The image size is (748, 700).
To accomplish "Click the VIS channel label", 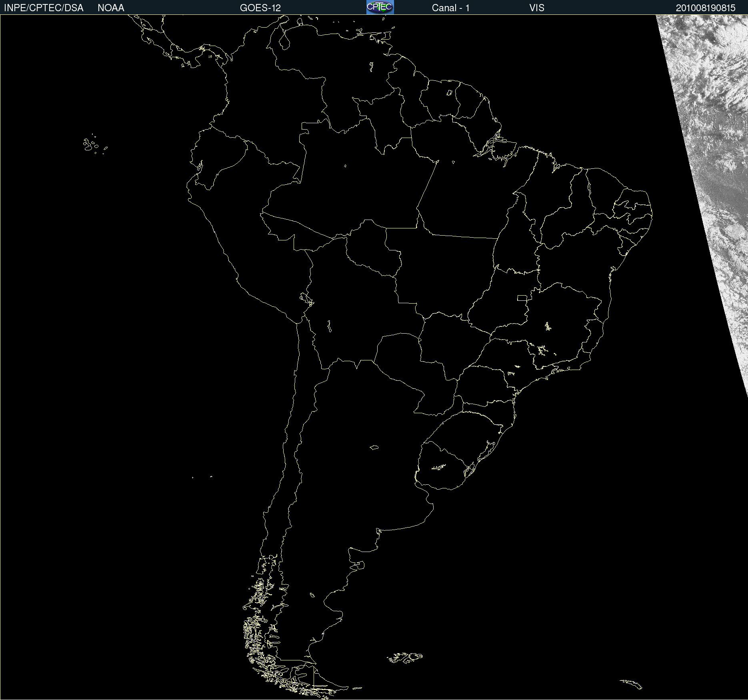I will (537, 8).
